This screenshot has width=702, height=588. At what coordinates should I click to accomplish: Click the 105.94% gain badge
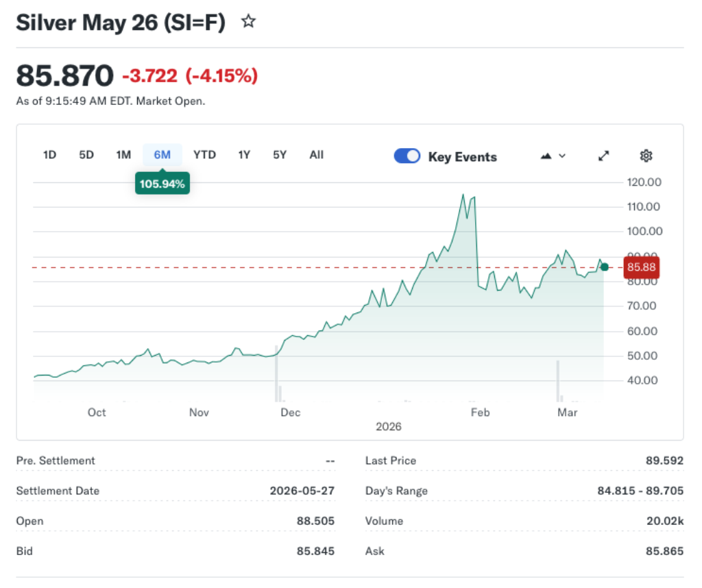tap(162, 184)
